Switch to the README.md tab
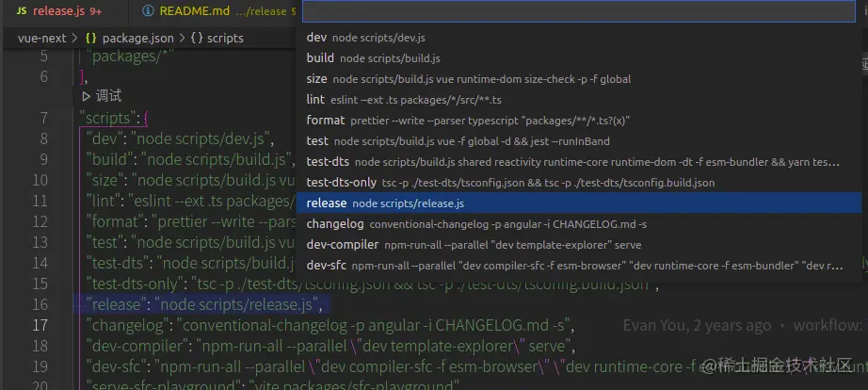Viewport: 868px width, 390px height. (x=216, y=11)
